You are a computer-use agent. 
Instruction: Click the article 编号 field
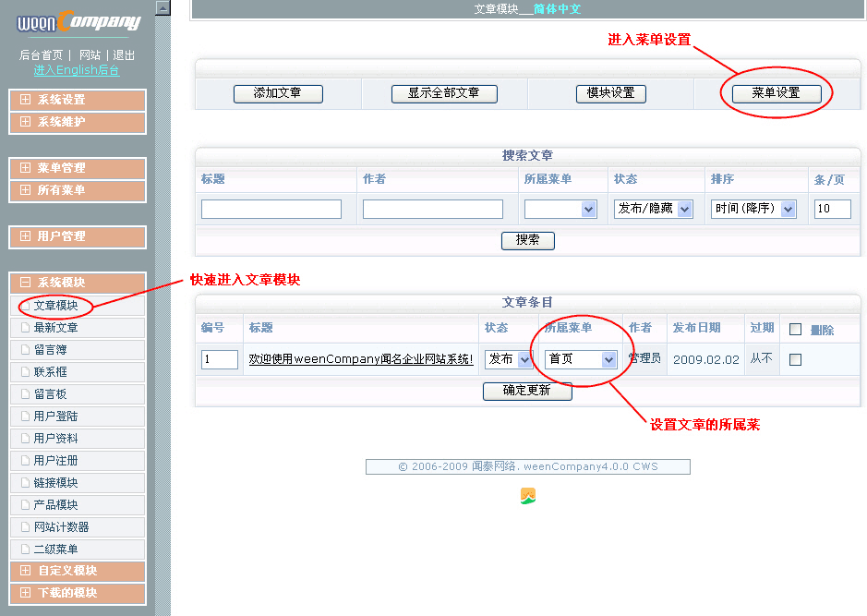tap(220, 359)
